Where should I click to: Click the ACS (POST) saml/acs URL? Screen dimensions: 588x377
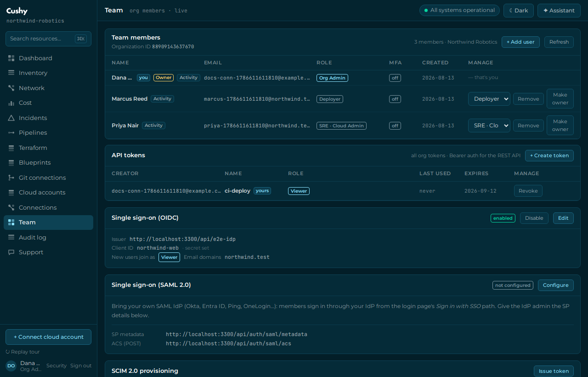(228, 343)
